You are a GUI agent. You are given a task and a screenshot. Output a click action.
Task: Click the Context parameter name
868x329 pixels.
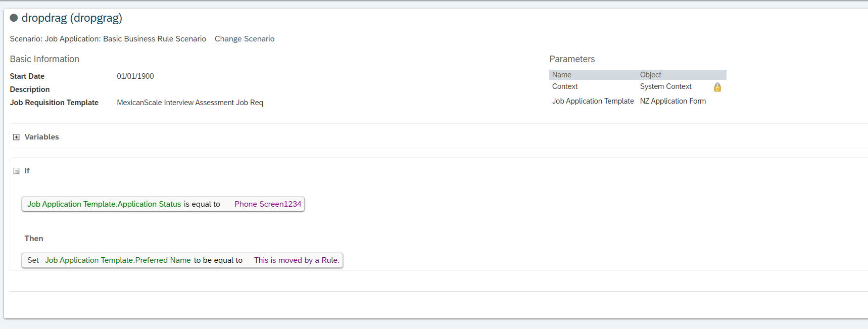point(565,86)
